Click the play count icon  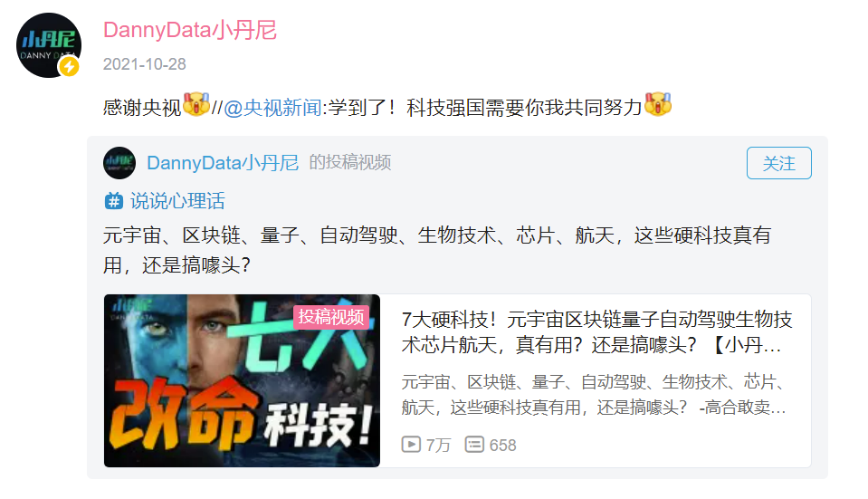pos(411,444)
